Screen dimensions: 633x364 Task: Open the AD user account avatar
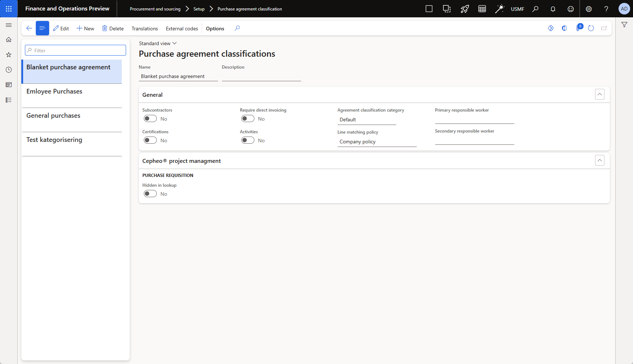pyautogui.click(x=624, y=9)
